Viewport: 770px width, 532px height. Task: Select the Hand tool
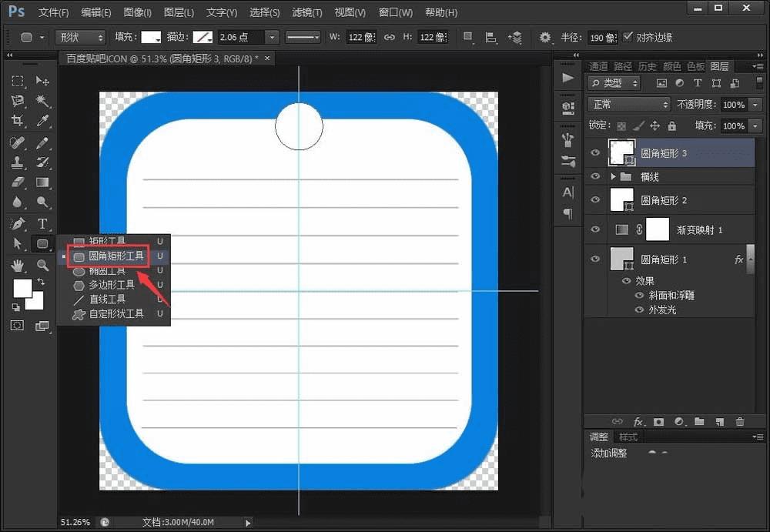(18, 266)
